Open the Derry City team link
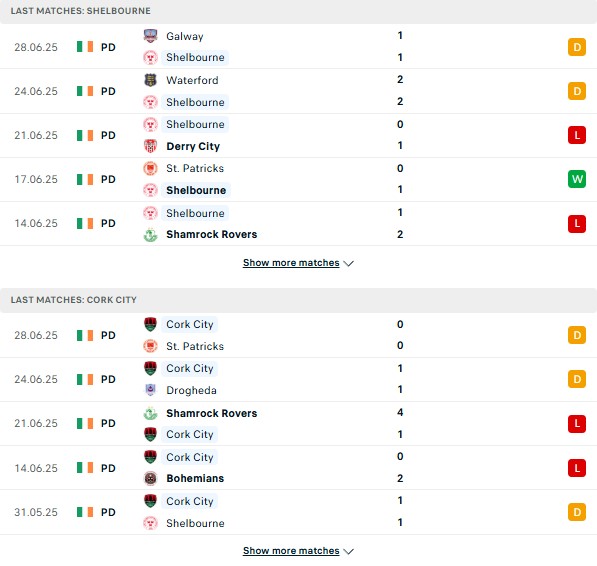The image size is (597, 566). pyautogui.click(x=193, y=146)
